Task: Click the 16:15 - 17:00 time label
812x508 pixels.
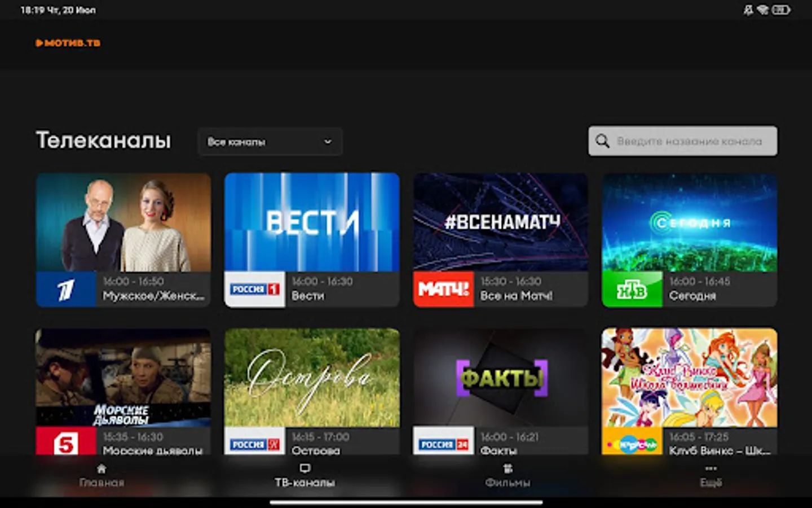Action: click(x=320, y=437)
